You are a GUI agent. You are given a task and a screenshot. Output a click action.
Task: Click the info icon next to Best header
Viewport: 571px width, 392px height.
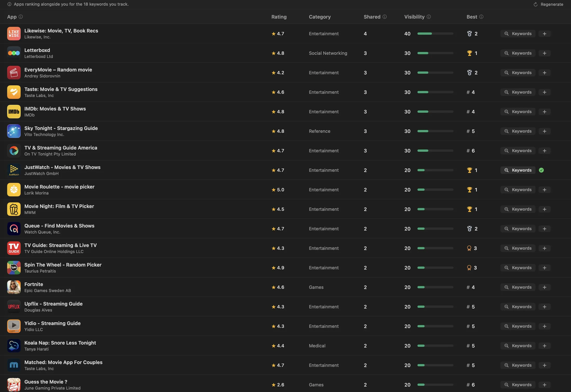481,17
